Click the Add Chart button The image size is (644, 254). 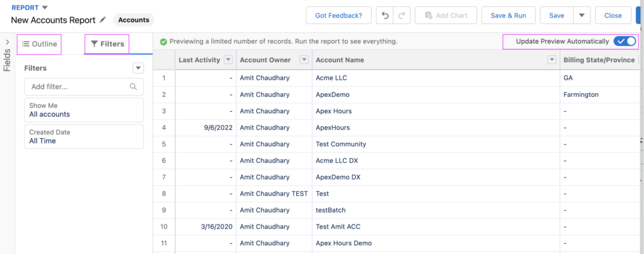[x=446, y=16]
